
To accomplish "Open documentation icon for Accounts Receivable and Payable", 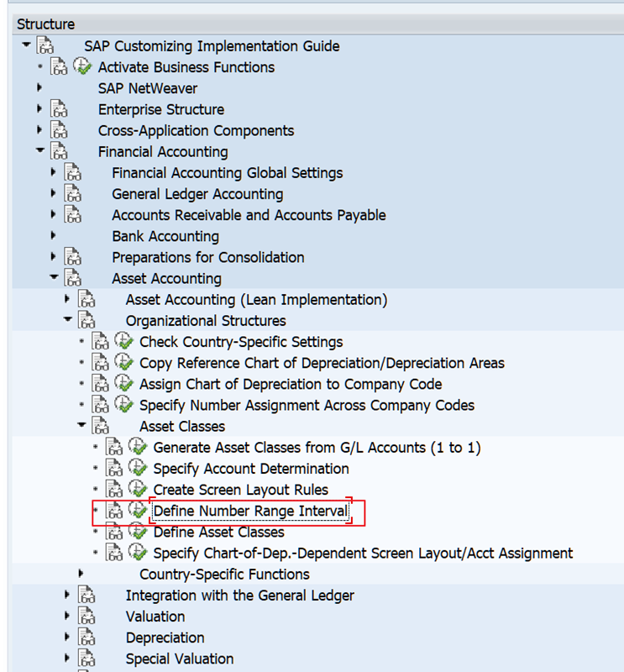I will coord(72,214).
